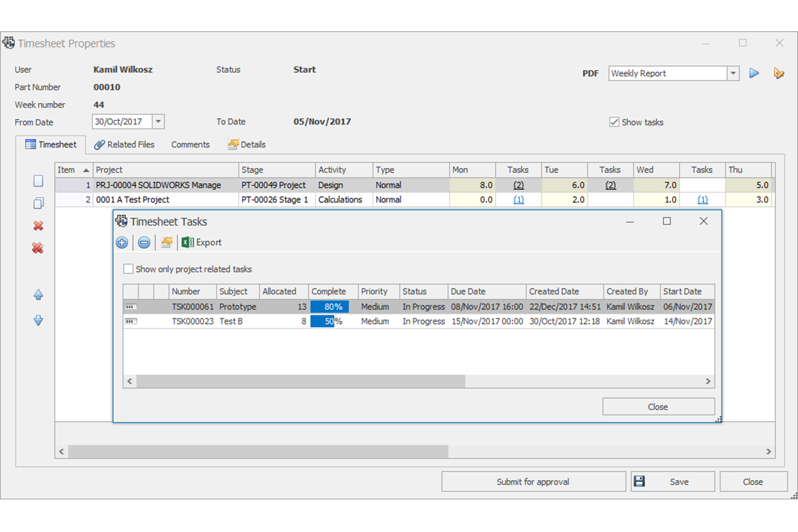
Task: Open the Comments tab
Action: [190, 144]
